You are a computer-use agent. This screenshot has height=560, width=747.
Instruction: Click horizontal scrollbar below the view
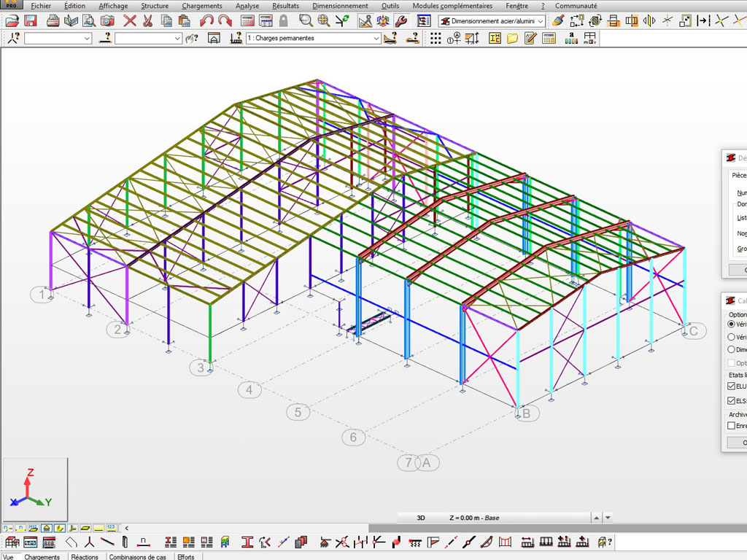(557, 528)
